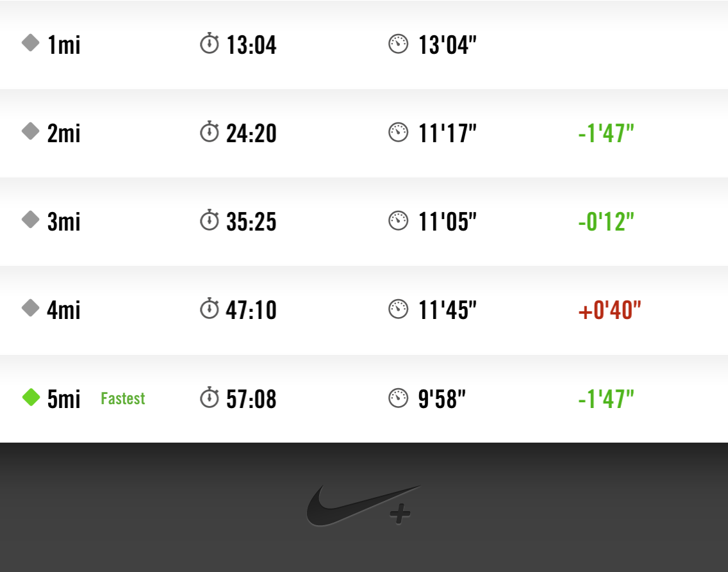Select the 3mi split label
The width and height of the screenshot is (728, 572).
(64, 222)
